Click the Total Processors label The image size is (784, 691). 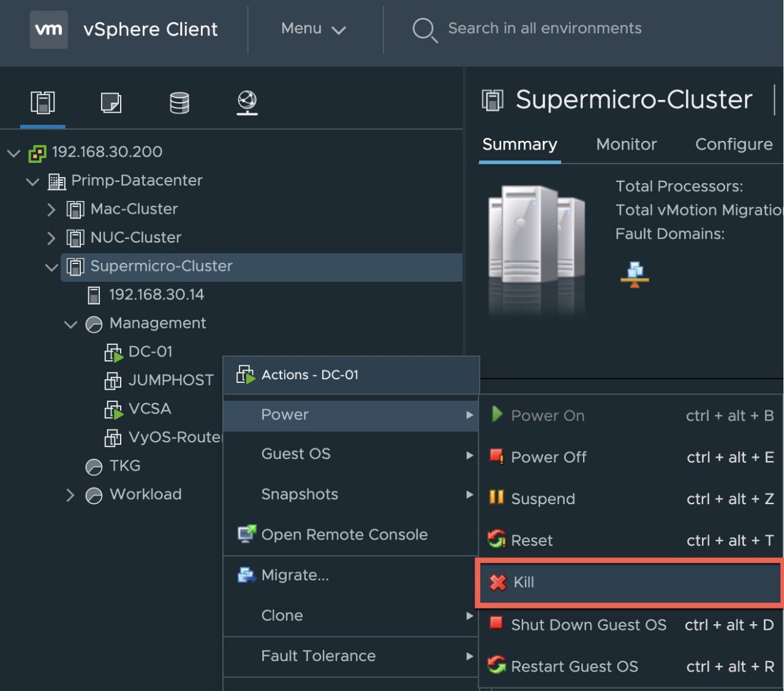679,186
